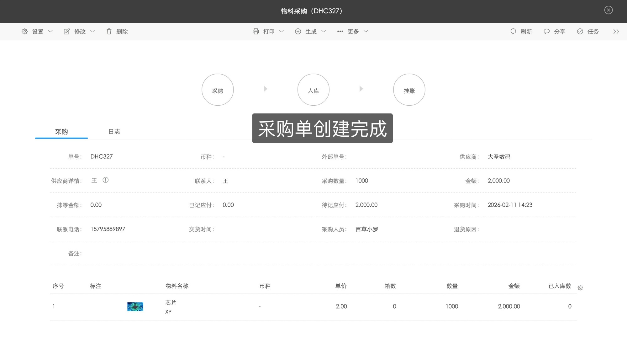Click the 刷新 refresh icon
This screenshot has width=627, height=364.
point(513,31)
